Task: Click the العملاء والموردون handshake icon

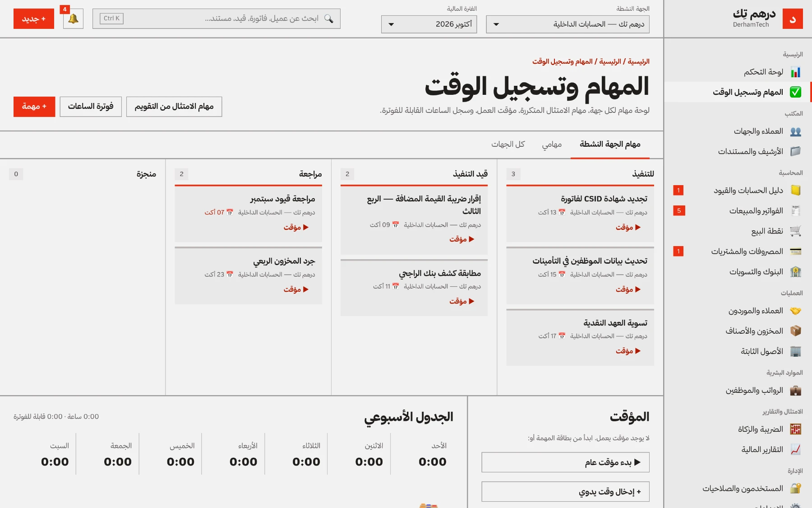Action: pos(795,311)
